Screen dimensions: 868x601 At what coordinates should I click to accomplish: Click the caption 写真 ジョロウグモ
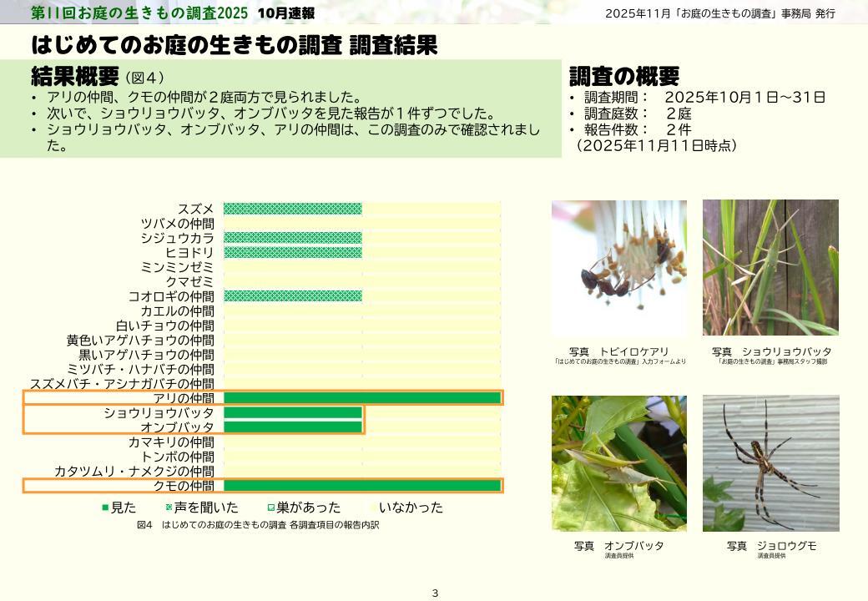coord(772,546)
